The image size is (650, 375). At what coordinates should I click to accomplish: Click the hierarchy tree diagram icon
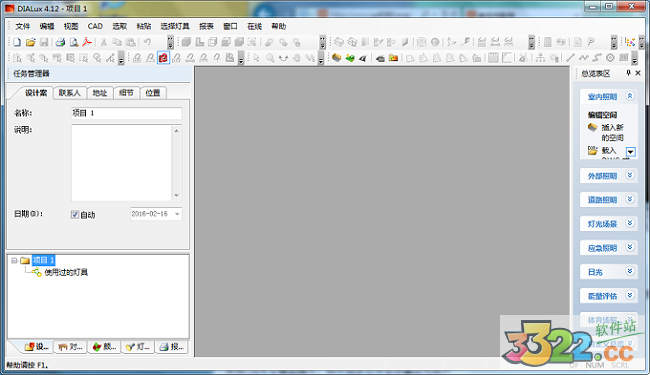click(x=540, y=58)
